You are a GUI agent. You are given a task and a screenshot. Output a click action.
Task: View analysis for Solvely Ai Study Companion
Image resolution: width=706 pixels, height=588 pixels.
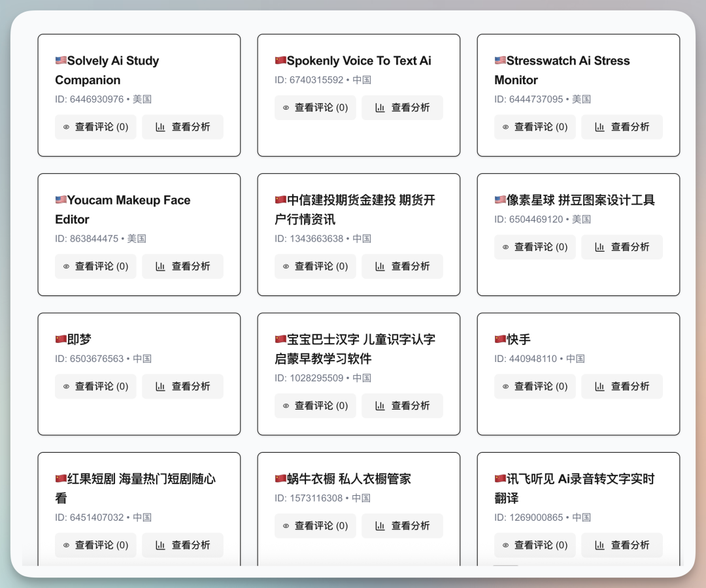182,127
